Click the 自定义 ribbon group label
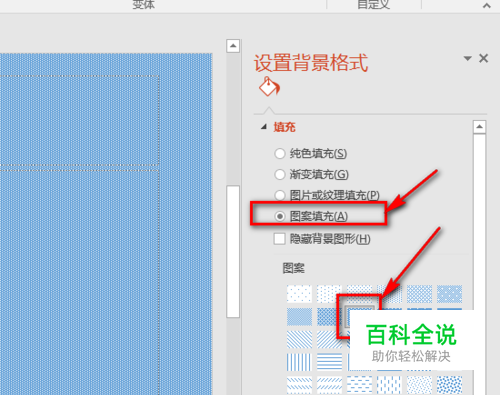Image resolution: width=500 pixels, height=395 pixels. [x=373, y=4]
